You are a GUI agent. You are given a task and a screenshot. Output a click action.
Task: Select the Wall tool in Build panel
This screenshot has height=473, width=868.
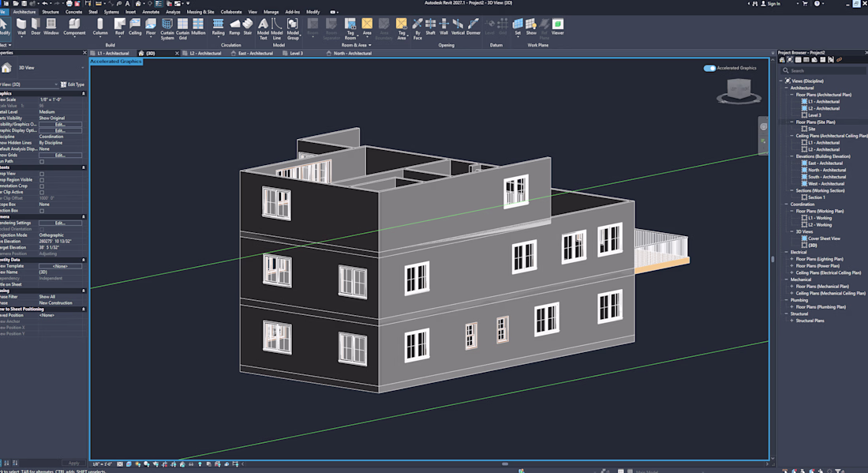tap(21, 27)
